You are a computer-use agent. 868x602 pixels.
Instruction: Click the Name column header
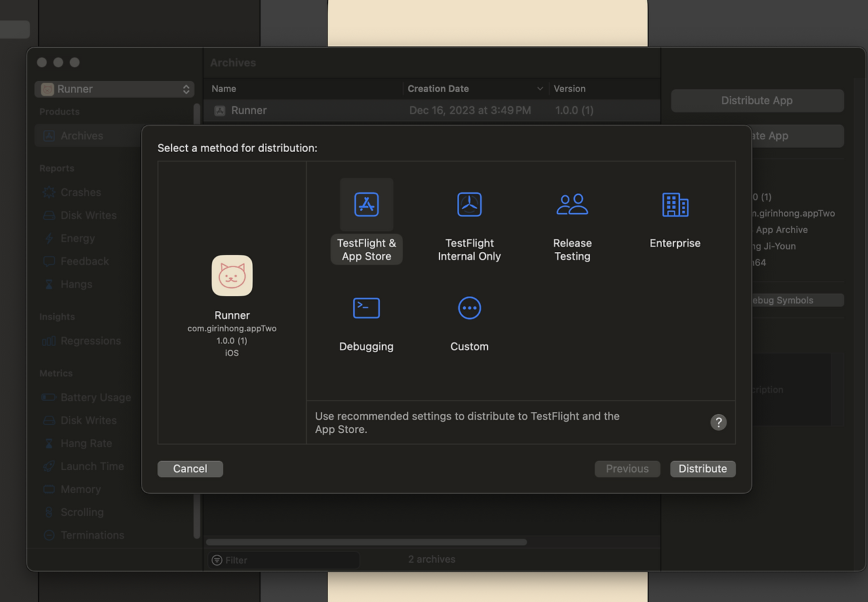click(x=224, y=89)
